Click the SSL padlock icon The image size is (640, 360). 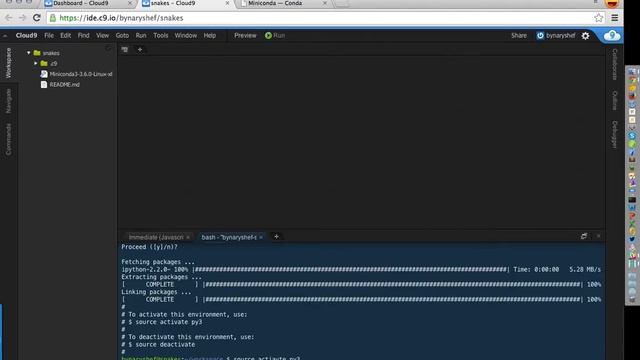pos(53,18)
